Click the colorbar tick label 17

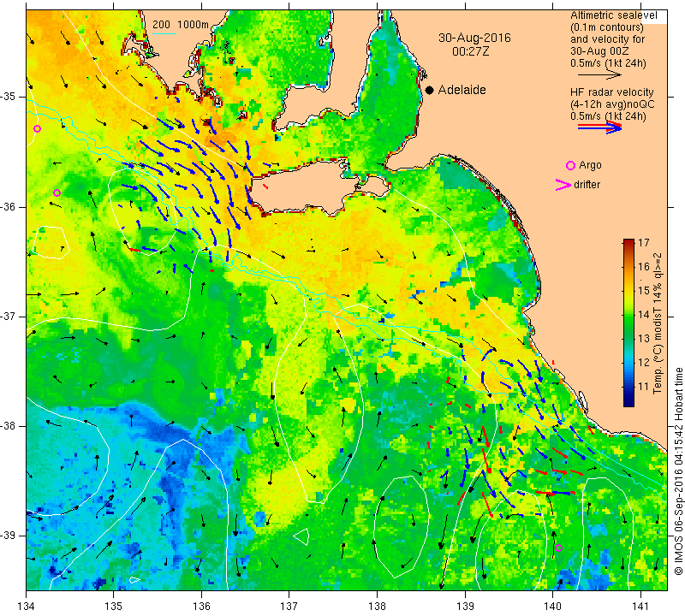click(644, 243)
